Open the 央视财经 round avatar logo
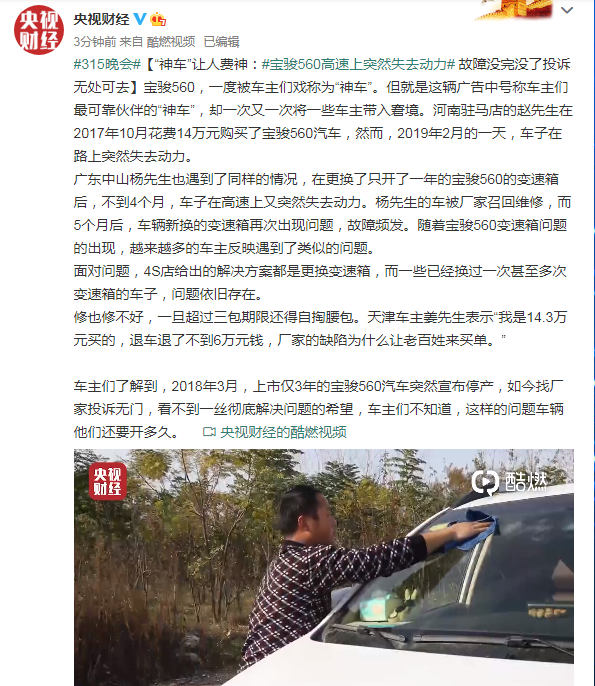595x686 pixels. coord(39,30)
